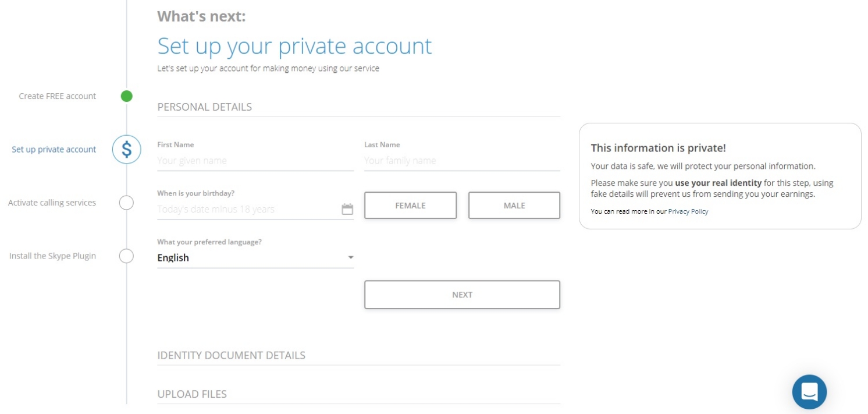Viewport: 868px width, 414px height.
Task: Select the FEMALE gender option
Action: (x=411, y=206)
